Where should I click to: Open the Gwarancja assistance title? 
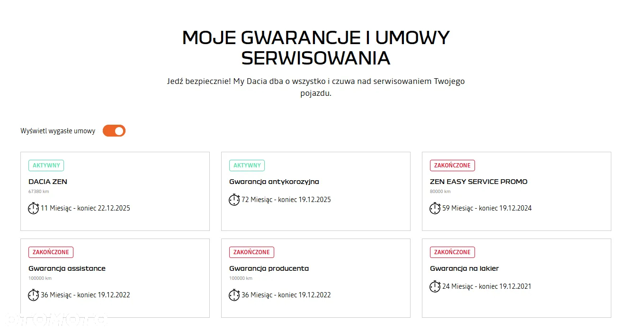67,268
